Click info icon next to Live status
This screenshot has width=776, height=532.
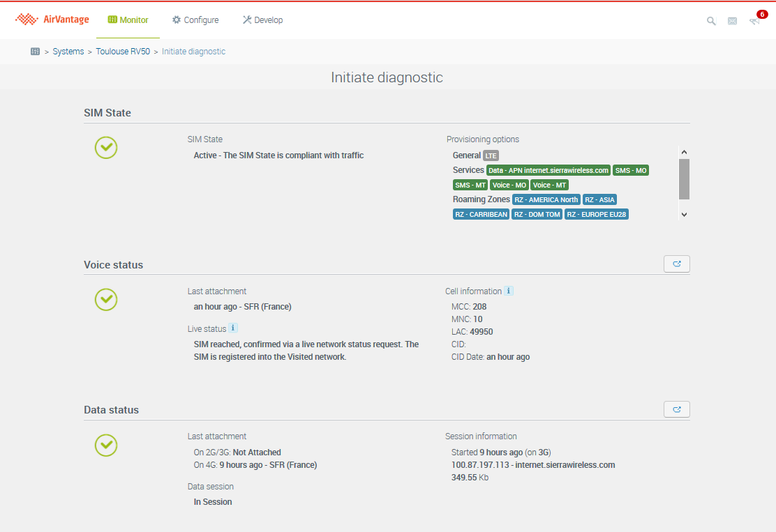[x=233, y=328]
